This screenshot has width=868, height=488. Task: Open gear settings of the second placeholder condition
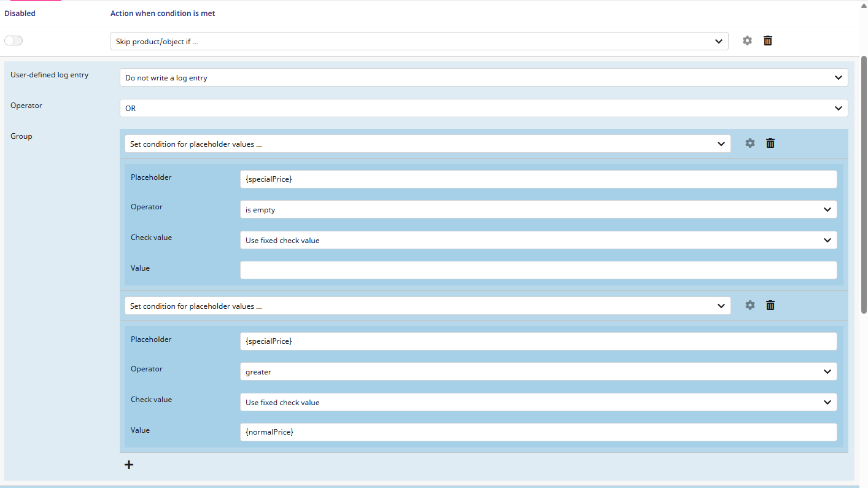750,305
